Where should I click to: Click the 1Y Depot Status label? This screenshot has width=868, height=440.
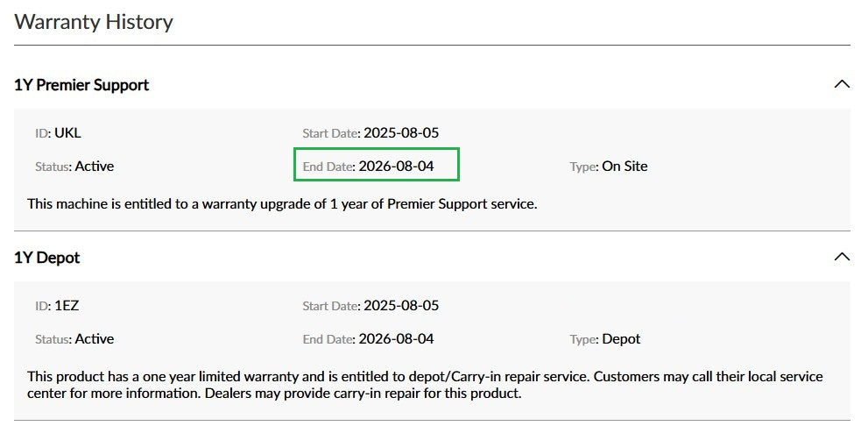click(53, 339)
